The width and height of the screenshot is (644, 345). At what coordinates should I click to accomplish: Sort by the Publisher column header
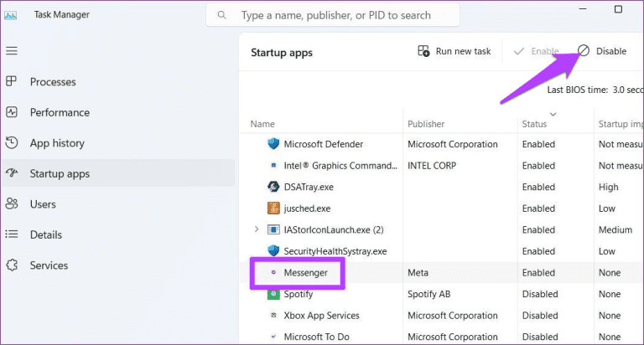click(x=426, y=124)
